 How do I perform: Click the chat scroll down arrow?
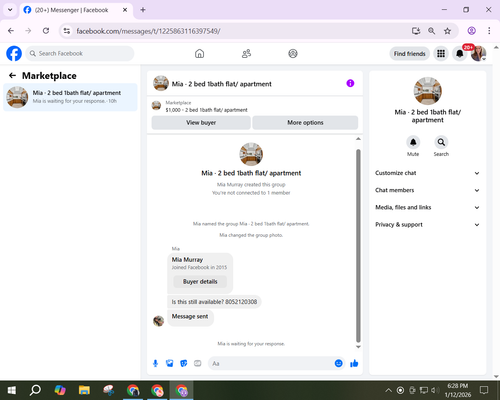pos(358,347)
